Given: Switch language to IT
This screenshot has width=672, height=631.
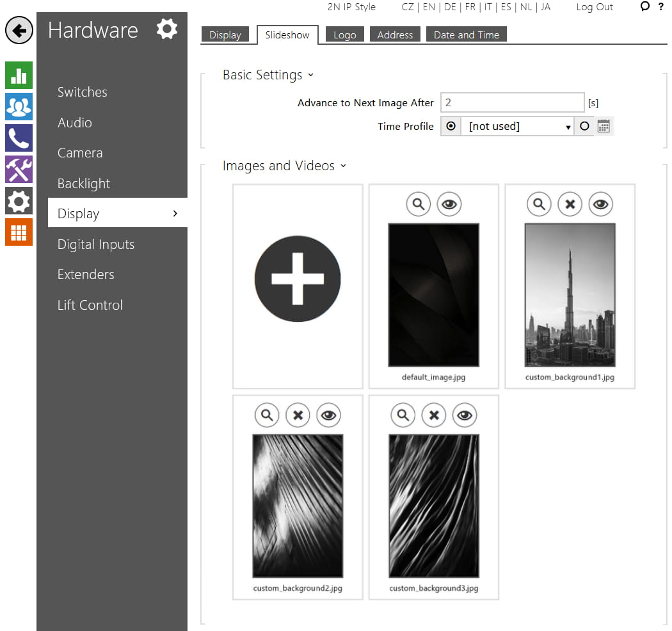Looking at the screenshot, I should pos(488,7).
